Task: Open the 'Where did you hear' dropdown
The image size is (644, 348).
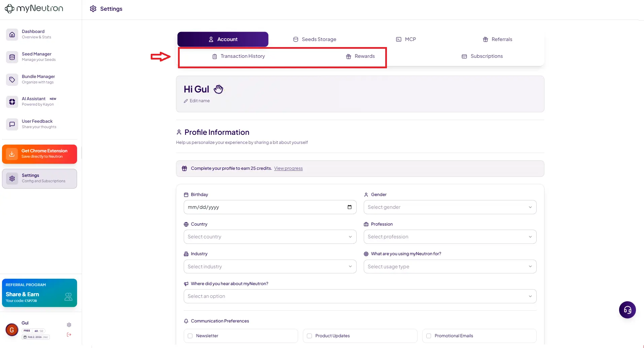Action: point(360,296)
